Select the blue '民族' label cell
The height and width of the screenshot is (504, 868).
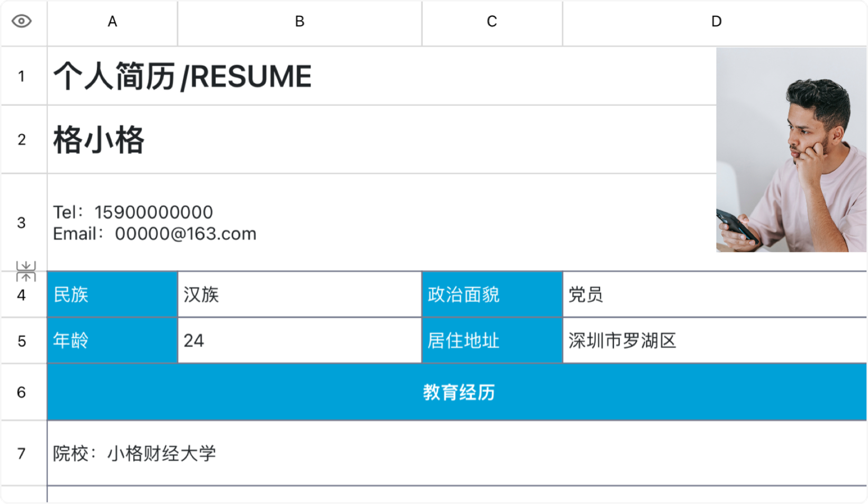(x=112, y=294)
